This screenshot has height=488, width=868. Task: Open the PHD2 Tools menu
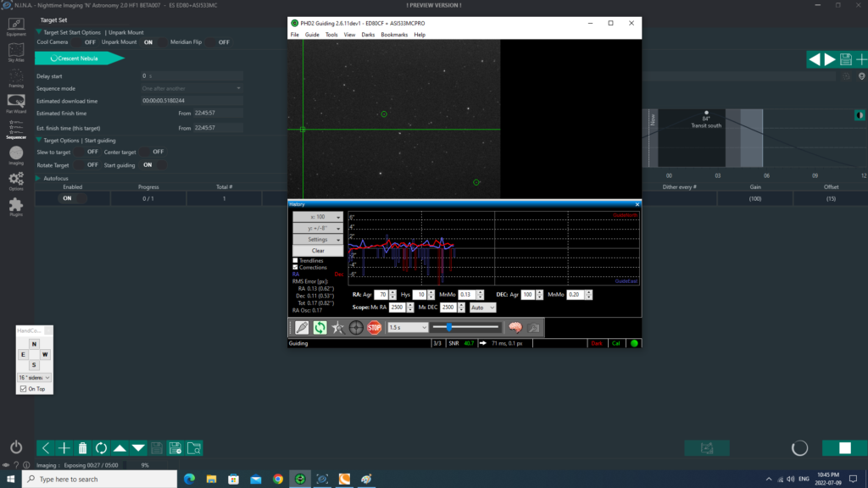(331, 35)
